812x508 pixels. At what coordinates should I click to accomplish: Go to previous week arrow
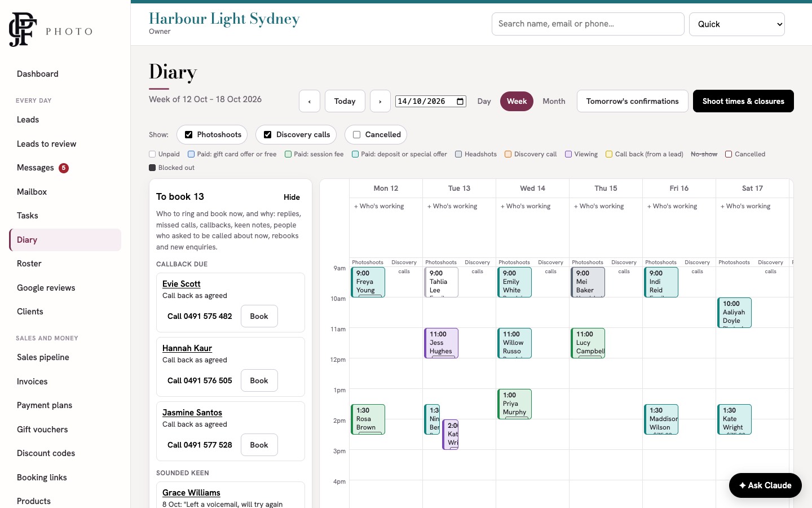pyautogui.click(x=310, y=101)
